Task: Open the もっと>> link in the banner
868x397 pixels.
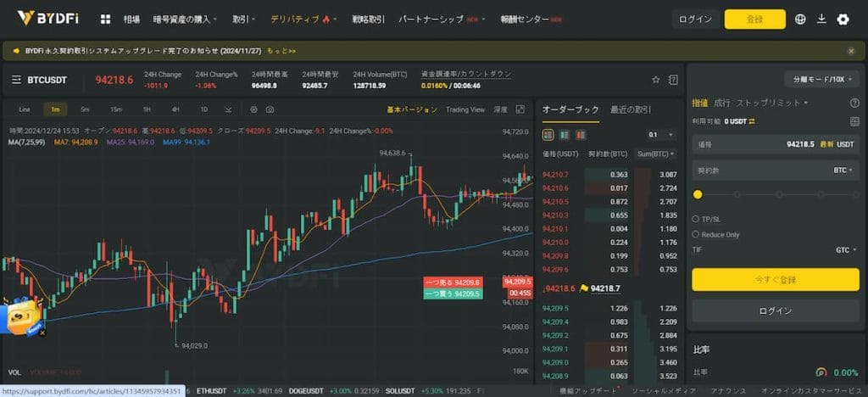Action: 281,51
